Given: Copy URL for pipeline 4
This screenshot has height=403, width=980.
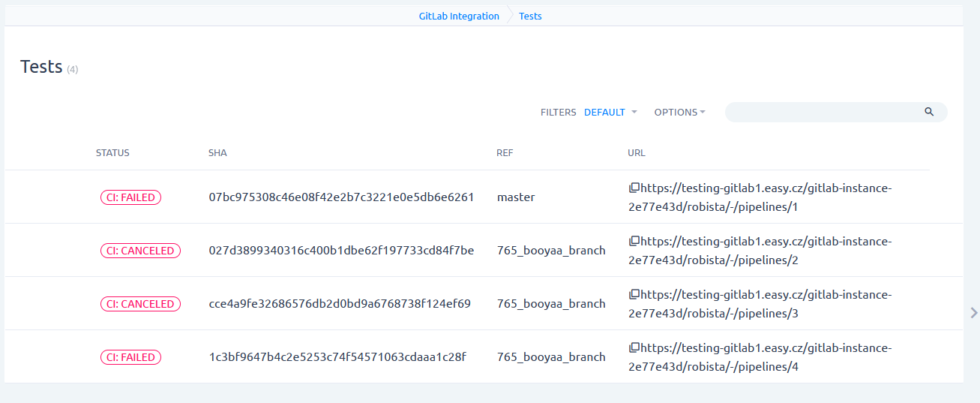Looking at the screenshot, I should tap(634, 347).
